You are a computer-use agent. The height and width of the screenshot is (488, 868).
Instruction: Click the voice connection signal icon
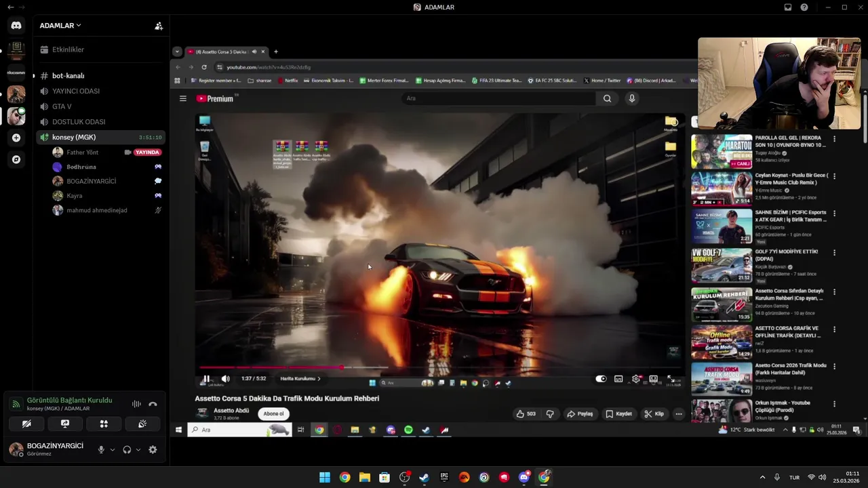pos(16,404)
